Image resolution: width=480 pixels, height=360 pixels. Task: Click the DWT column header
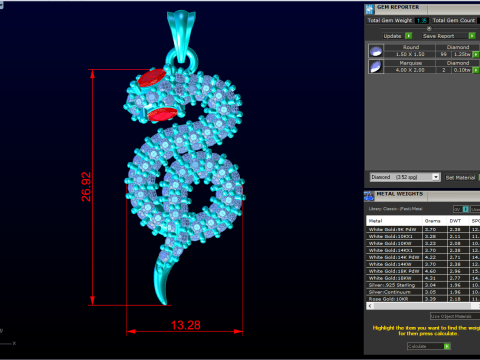458,221
